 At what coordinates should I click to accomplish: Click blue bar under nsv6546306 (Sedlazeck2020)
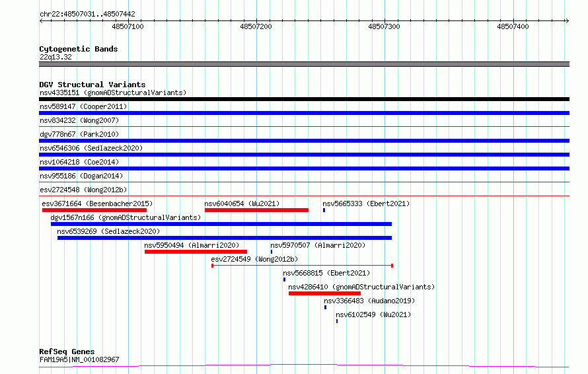click(x=304, y=155)
